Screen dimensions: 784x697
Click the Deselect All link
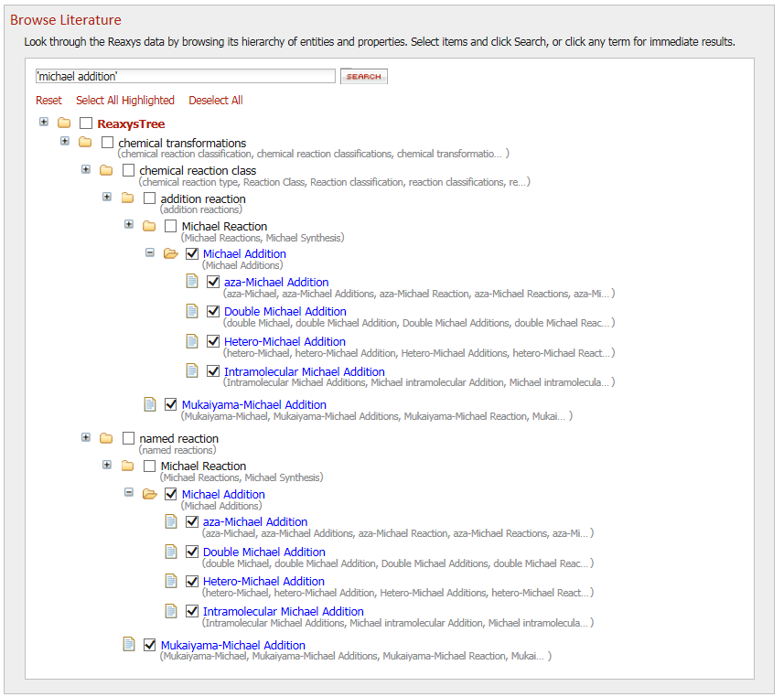216,100
